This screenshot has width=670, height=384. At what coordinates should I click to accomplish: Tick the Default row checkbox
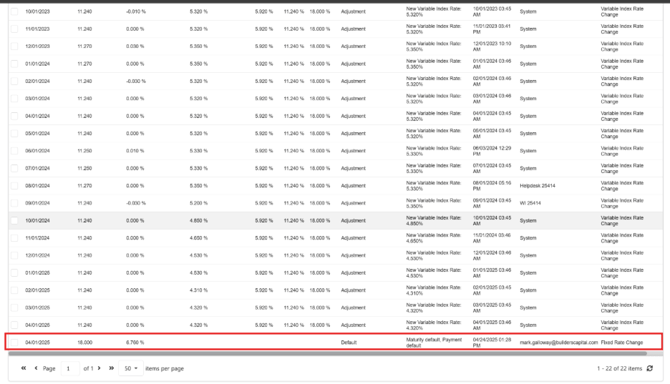coord(14,342)
